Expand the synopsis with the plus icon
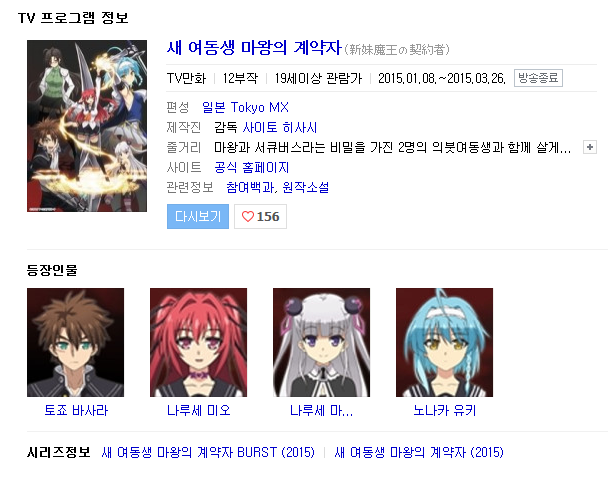Image resolution: width=608 pixels, height=492 pixels. pos(590,147)
